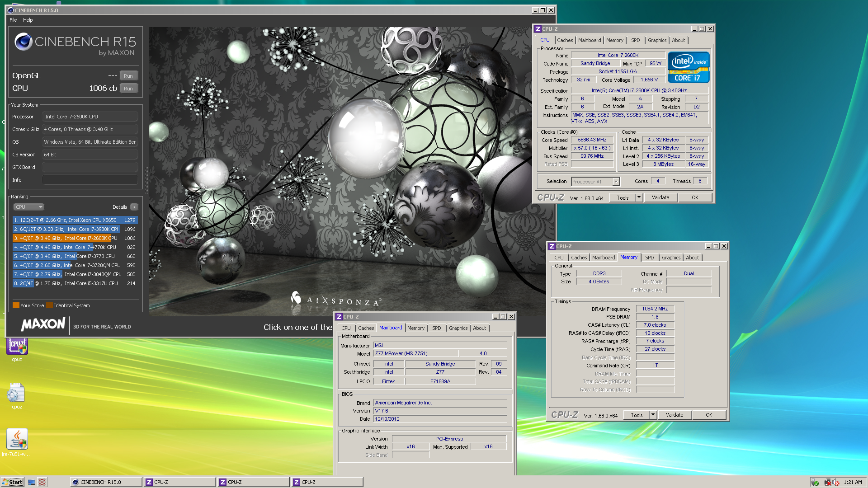Click Validate in top CPU-Z window

660,197
